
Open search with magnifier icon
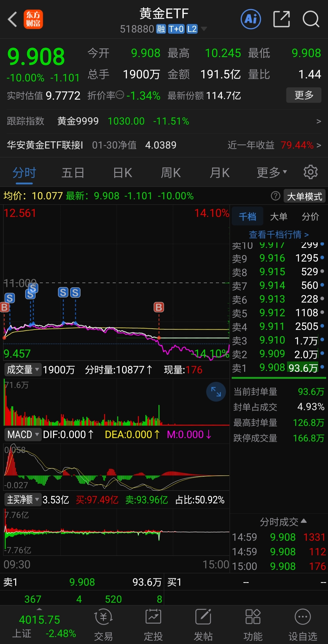[311, 19]
